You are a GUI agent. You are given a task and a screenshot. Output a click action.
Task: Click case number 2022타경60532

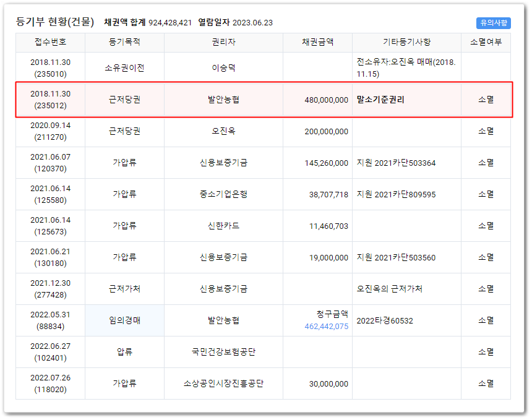pyautogui.click(x=384, y=321)
